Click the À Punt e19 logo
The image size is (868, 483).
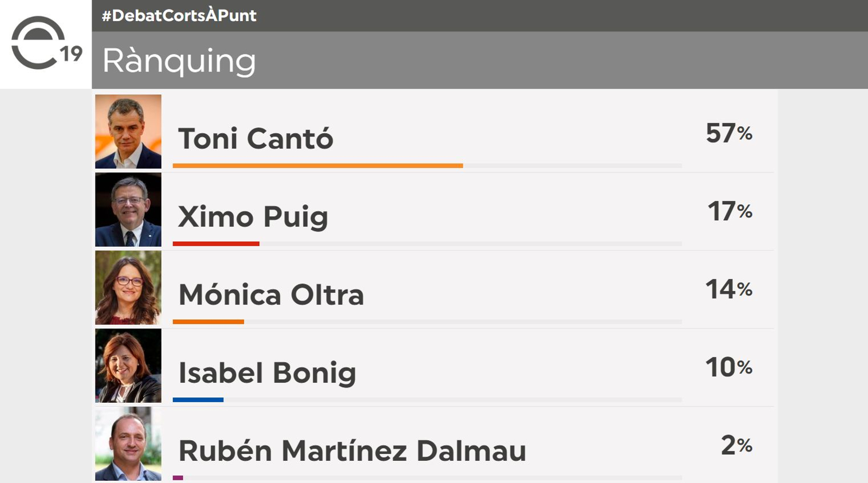(46, 43)
